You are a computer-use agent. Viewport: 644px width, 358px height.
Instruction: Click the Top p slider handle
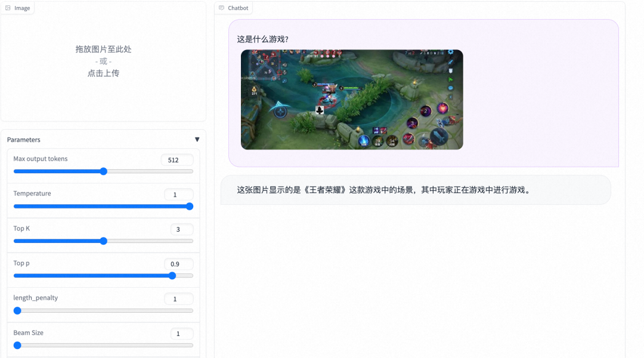point(172,276)
